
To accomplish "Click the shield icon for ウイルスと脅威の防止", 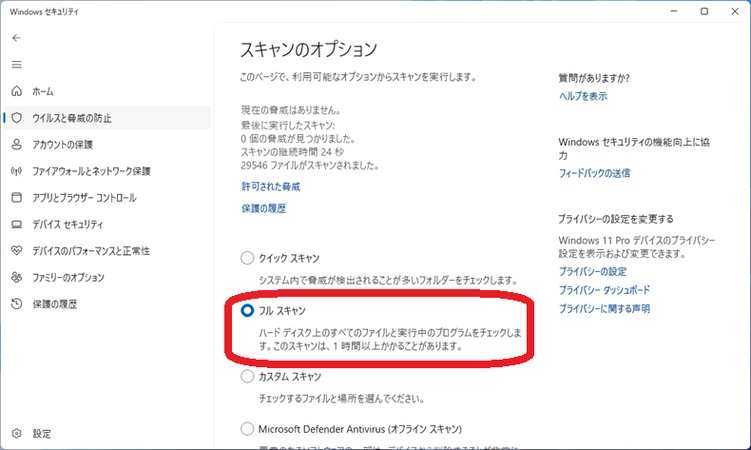I will (17, 118).
